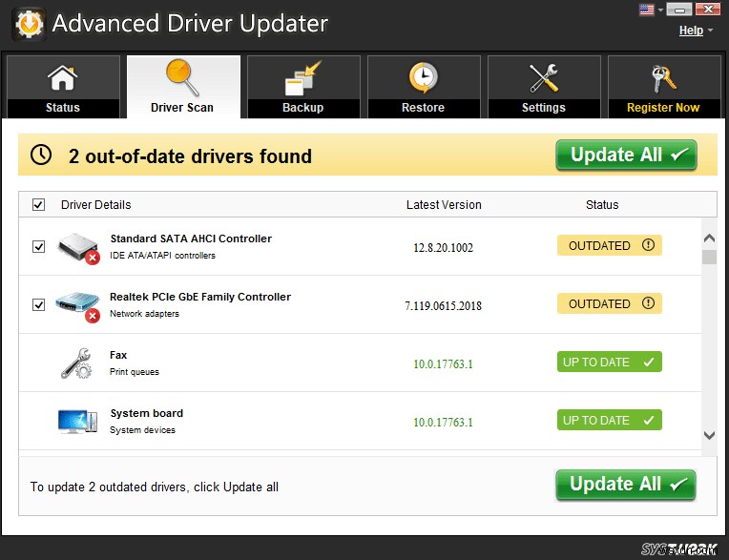This screenshot has width=729, height=560.
Task: Click the US flag language icon
Action: (x=646, y=10)
